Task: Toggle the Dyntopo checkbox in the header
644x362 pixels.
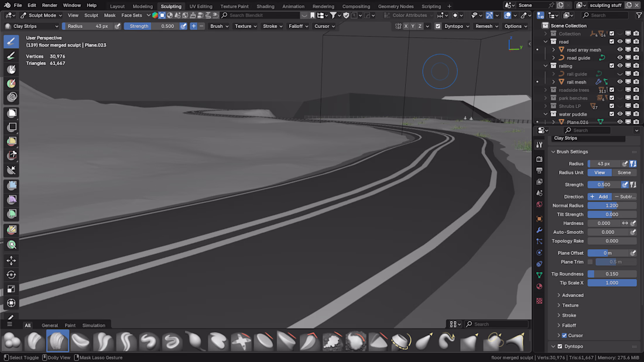Action: pyautogui.click(x=438, y=26)
